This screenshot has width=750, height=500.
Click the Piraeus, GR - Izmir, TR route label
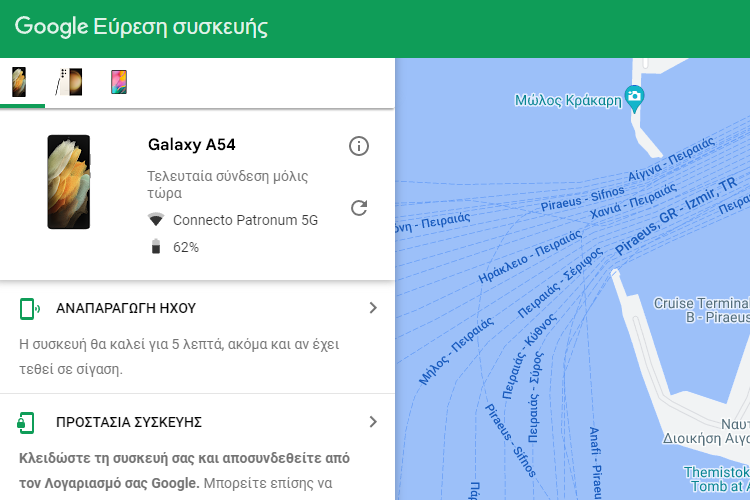click(x=675, y=216)
